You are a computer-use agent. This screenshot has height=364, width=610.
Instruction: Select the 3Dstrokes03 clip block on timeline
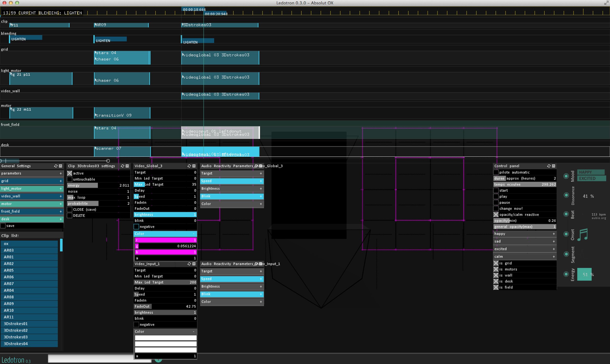pos(220,25)
